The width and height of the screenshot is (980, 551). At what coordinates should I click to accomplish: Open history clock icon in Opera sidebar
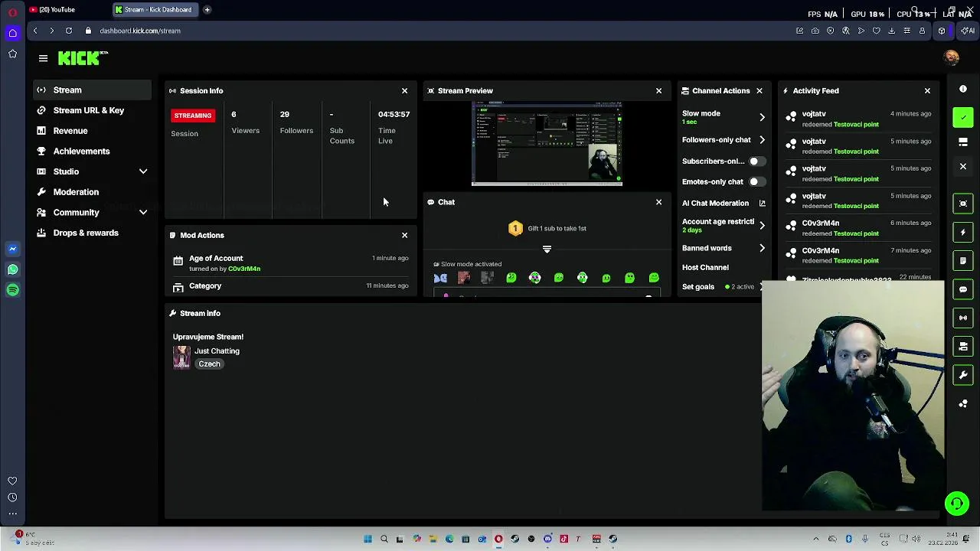12,497
